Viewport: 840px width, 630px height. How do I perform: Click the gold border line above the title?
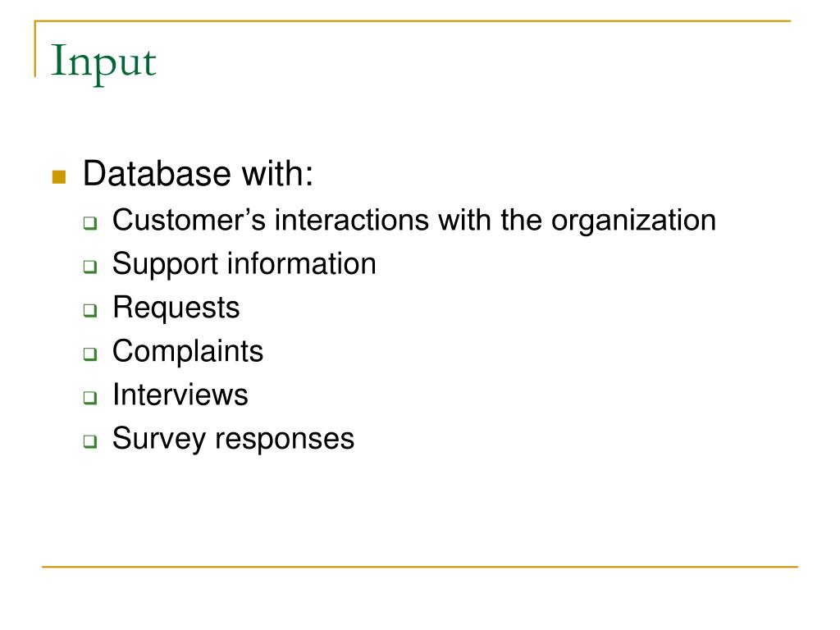(x=413, y=21)
